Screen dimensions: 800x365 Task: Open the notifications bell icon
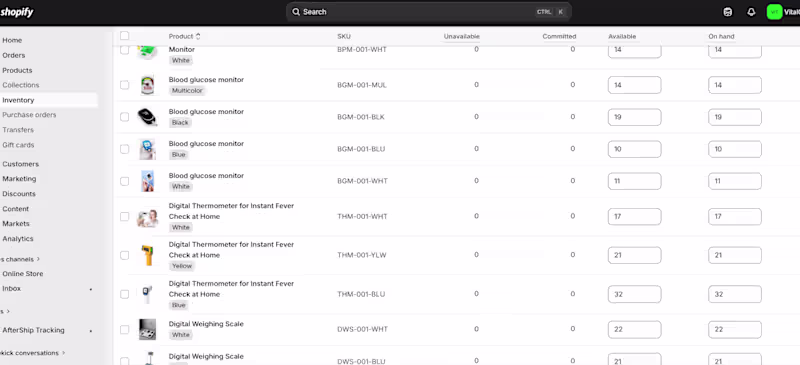point(751,12)
